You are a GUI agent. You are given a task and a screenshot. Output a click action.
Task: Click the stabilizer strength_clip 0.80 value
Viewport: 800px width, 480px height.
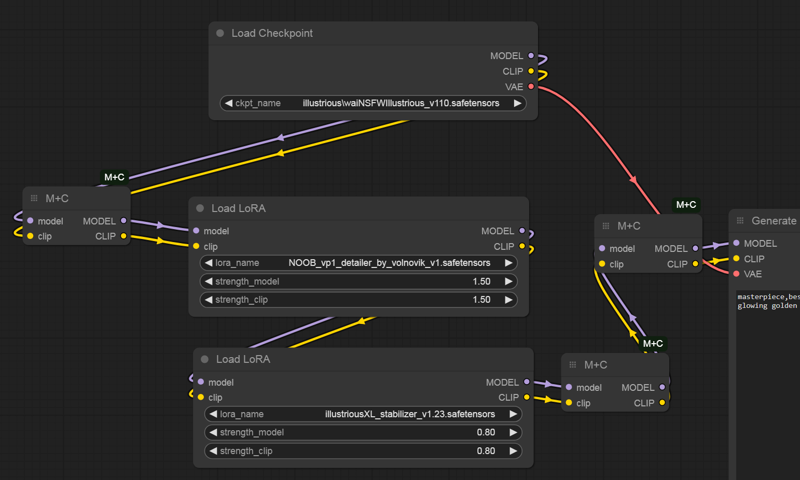pos(486,451)
